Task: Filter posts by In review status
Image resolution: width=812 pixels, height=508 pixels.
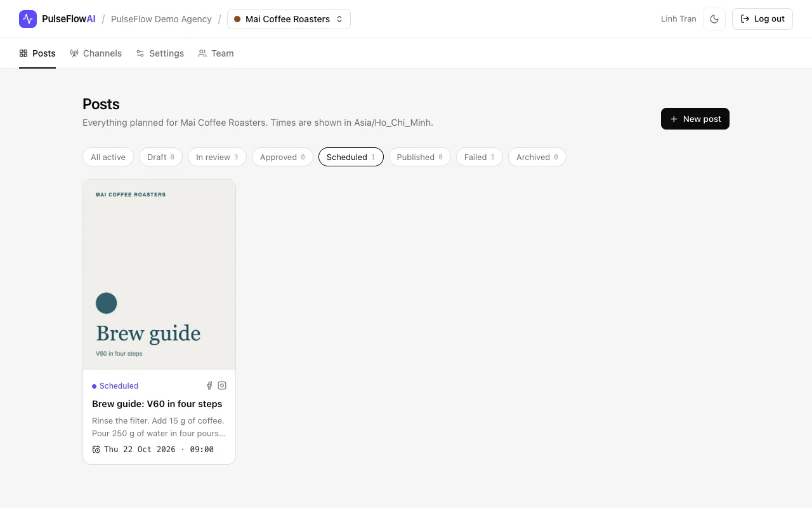Action: (217, 157)
